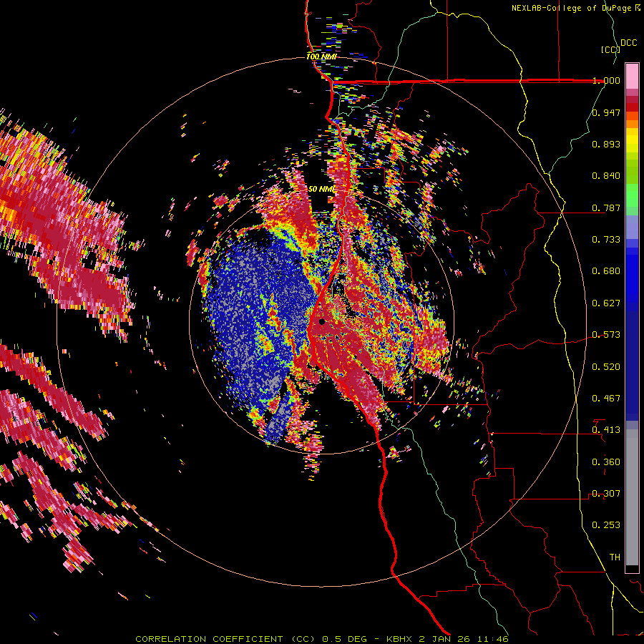The height and width of the screenshot is (644, 644).
Task: Click the gray lower segment of color bar
Action: 632,497
